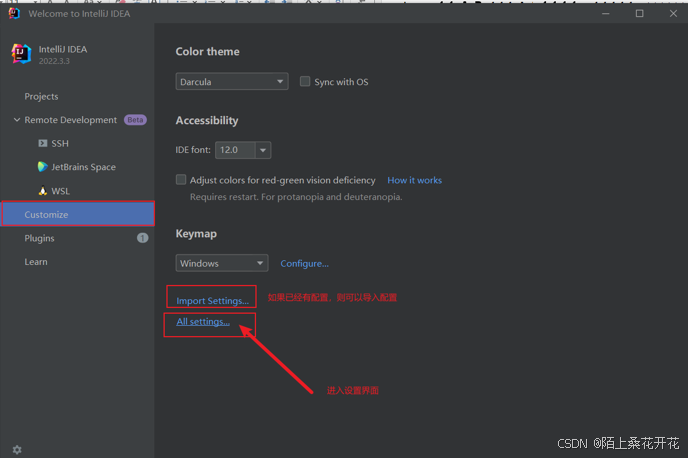Collapse the Remote Development section
688x458 pixels.
[17, 120]
